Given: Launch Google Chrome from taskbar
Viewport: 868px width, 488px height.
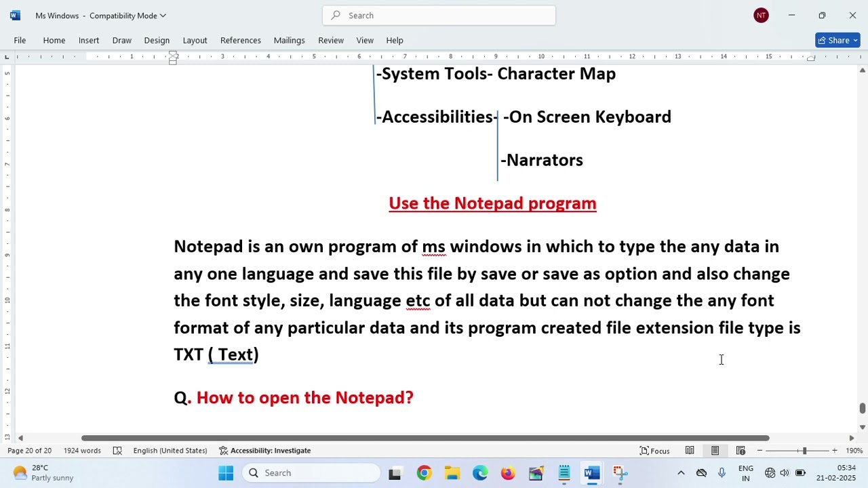Looking at the screenshot, I should pyautogui.click(x=424, y=473).
